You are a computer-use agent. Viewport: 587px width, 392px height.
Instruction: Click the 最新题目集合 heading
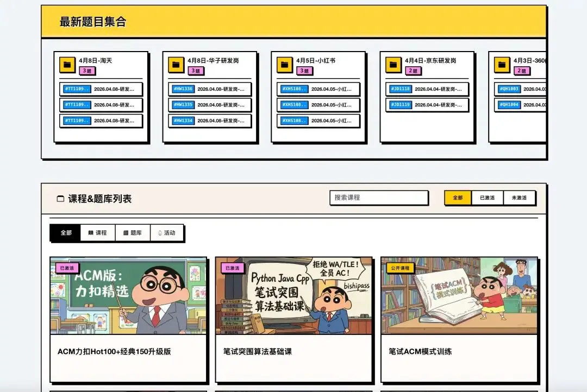(x=93, y=22)
